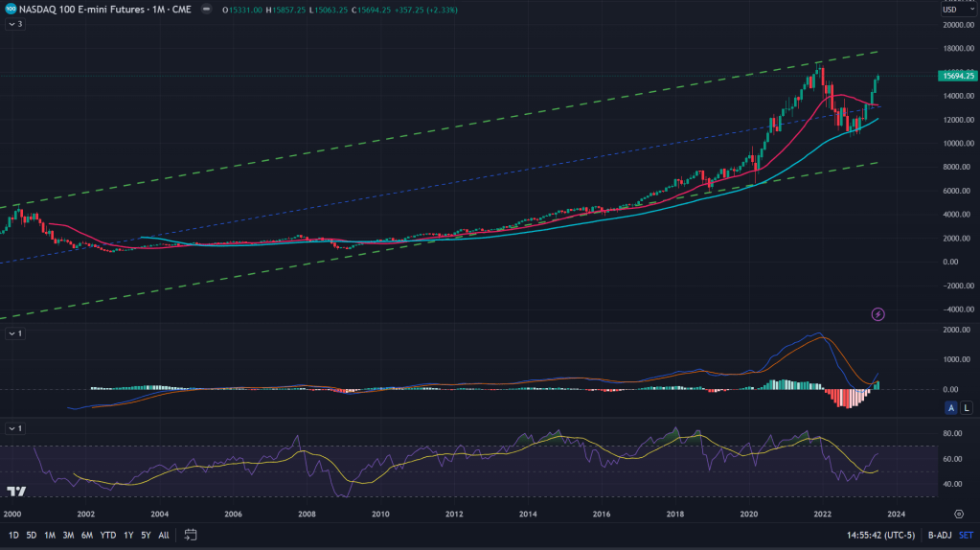The image size is (980, 550).
Task: Click the purple lightning bolt icon
Action: tap(877, 313)
